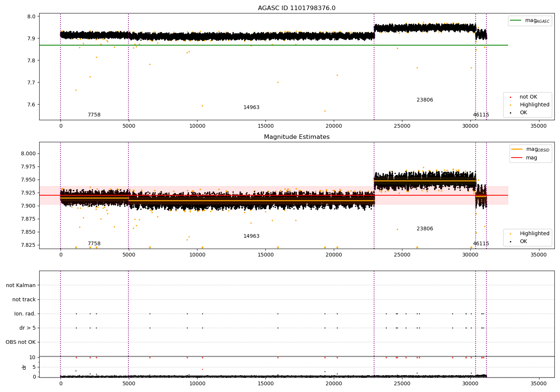Click the 'dr > 5' axis label
The image size is (560, 392).
tap(28, 328)
